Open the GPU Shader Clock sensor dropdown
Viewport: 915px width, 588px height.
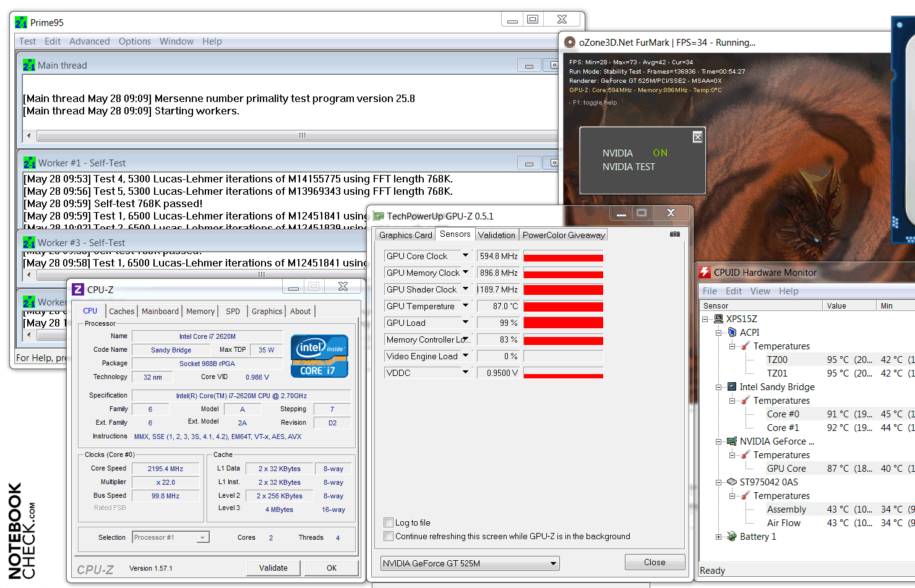point(465,289)
